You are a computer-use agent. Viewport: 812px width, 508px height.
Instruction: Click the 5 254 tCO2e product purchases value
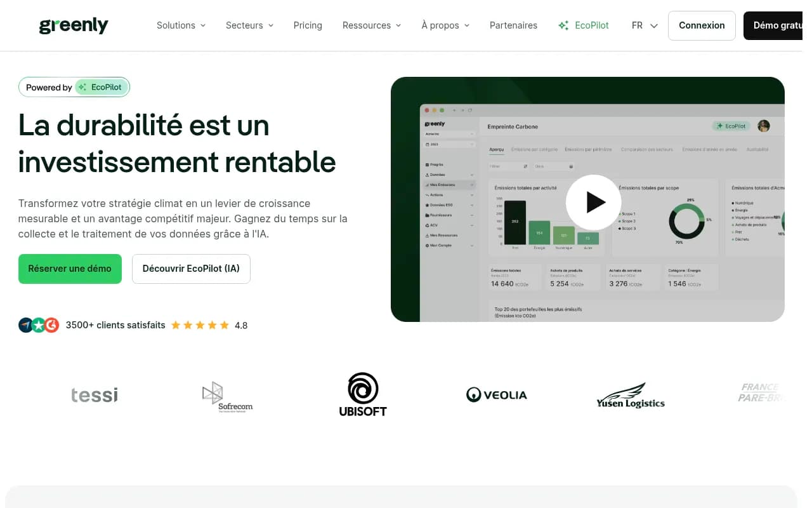(x=566, y=284)
